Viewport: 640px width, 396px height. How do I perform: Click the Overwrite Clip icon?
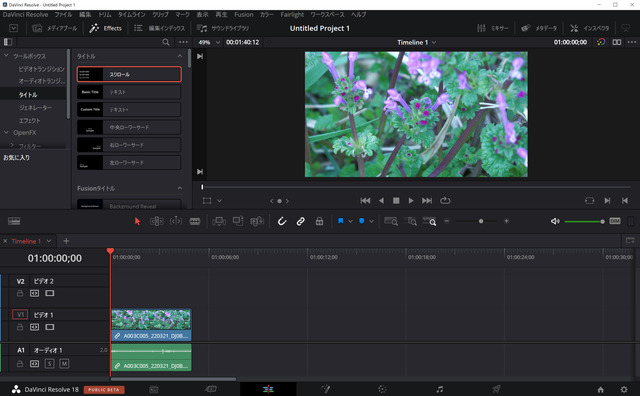point(238,221)
